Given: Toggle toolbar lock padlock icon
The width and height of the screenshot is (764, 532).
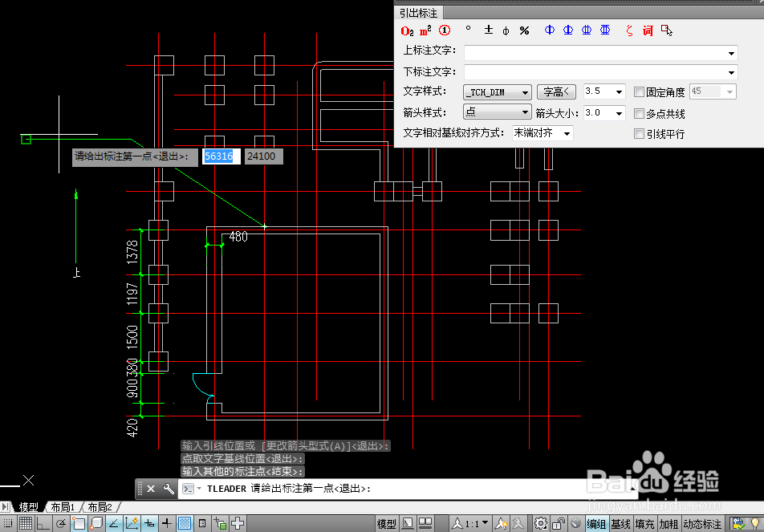Looking at the screenshot, I should pyautogui.click(x=559, y=524).
